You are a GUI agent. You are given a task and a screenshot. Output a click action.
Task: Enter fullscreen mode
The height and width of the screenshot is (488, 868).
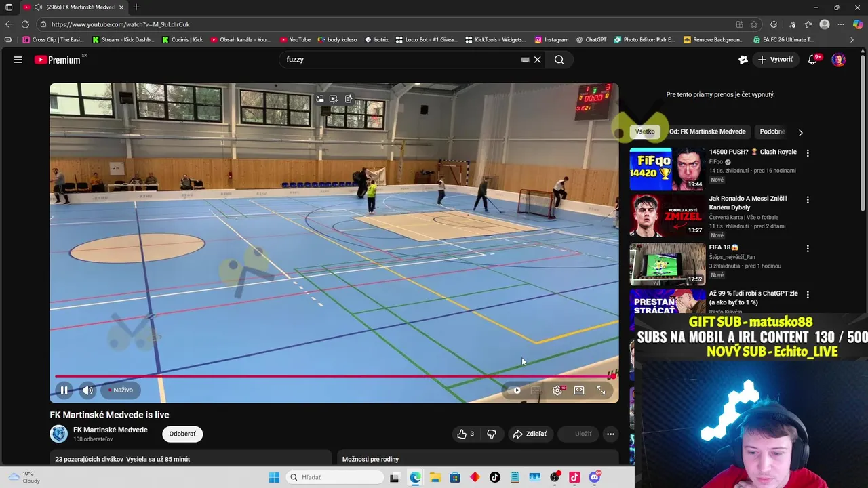pos(601,390)
